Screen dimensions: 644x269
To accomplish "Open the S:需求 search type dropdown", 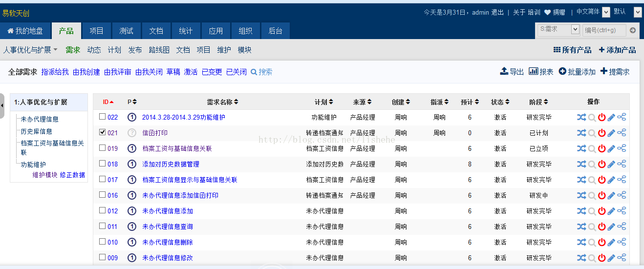I will pyautogui.click(x=558, y=30).
